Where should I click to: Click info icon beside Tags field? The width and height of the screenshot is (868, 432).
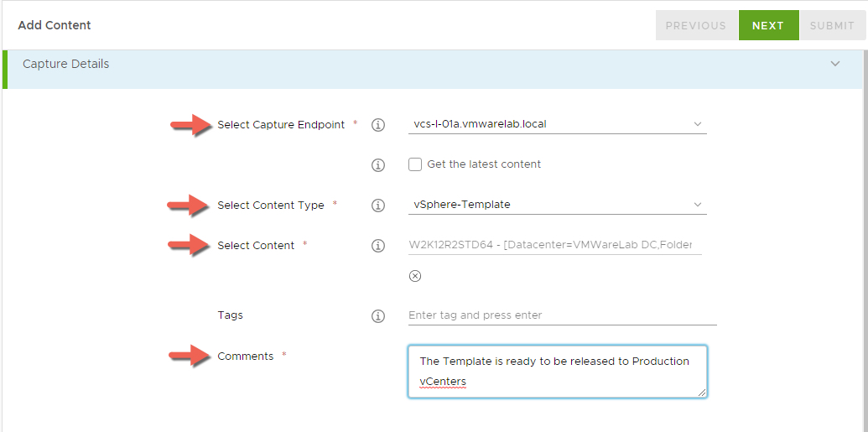(378, 316)
